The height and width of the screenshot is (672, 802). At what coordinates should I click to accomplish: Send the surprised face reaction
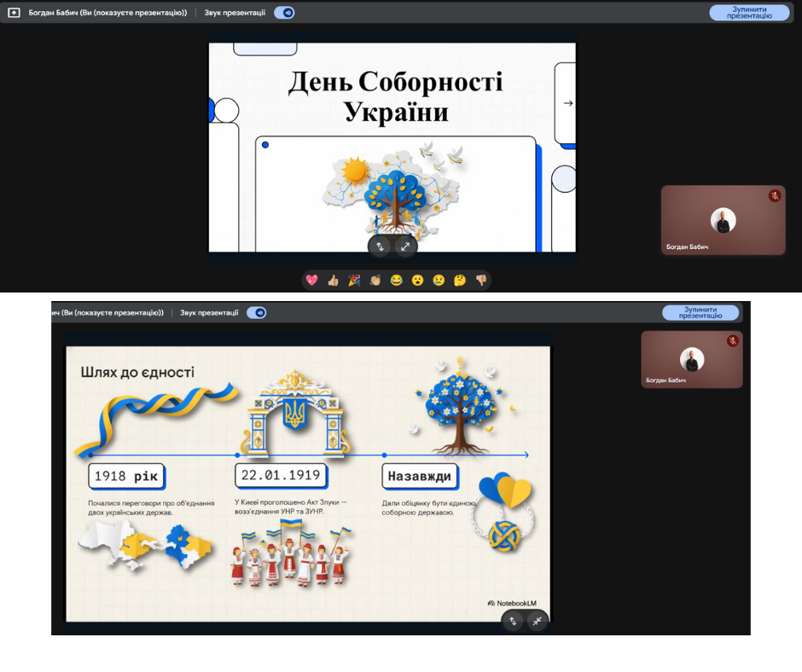(417, 280)
